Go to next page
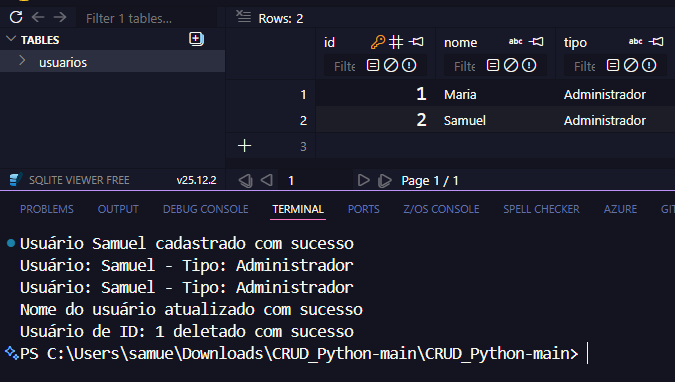675x382 pixels. pos(363,180)
